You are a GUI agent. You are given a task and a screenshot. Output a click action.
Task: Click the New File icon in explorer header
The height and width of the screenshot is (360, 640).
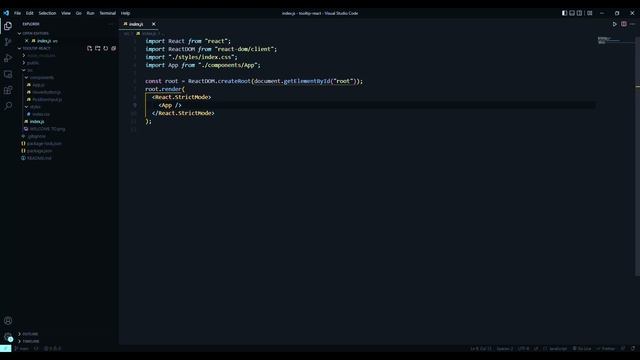[90, 48]
